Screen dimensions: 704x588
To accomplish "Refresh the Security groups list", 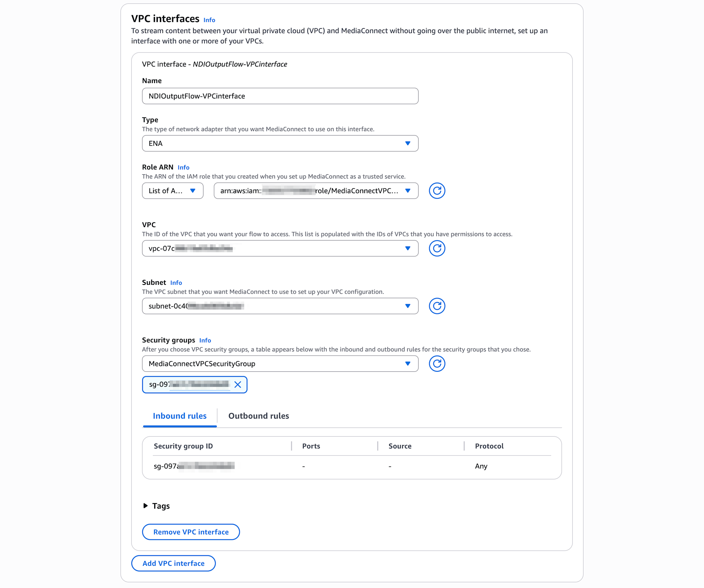I will (437, 364).
